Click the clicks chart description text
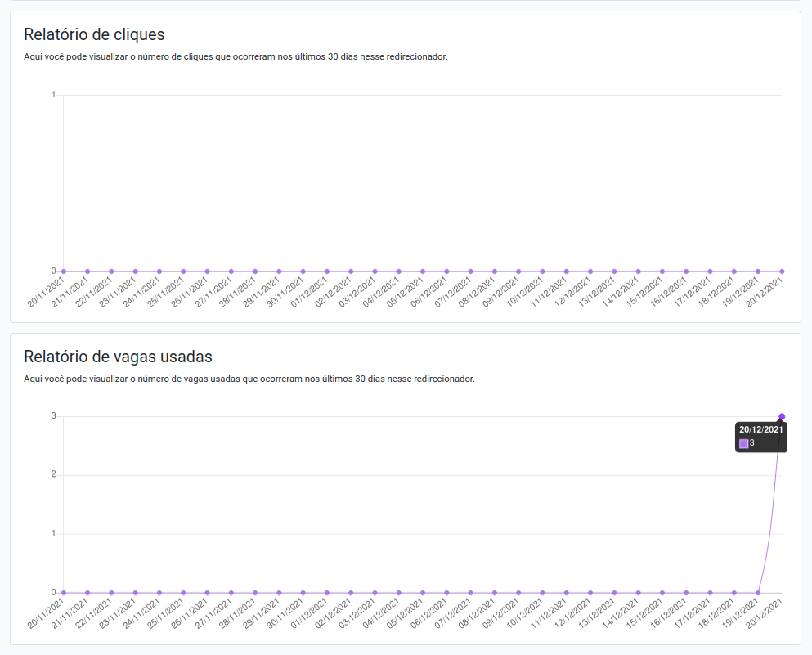Image resolution: width=812 pixels, height=655 pixels. point(237,57)
